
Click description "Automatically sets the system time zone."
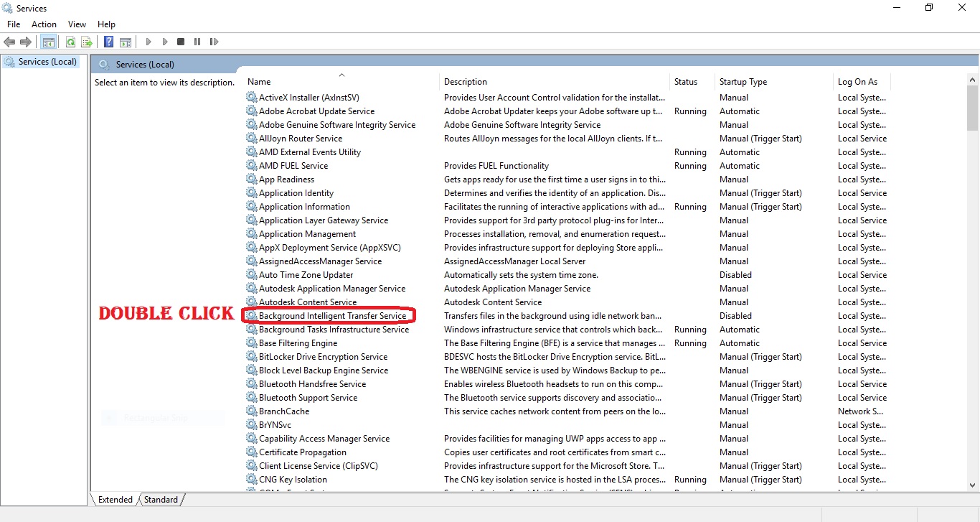point(521,274)
